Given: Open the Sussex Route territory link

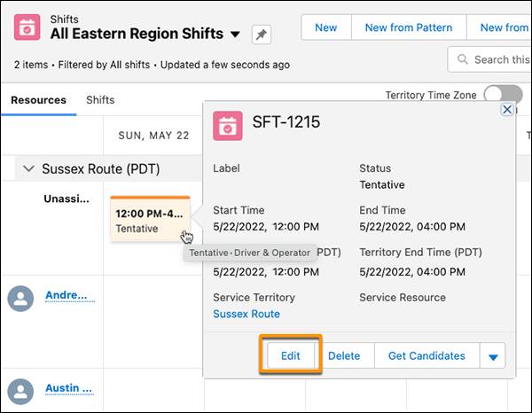Looking at the screenshot, I should (246, 314).
